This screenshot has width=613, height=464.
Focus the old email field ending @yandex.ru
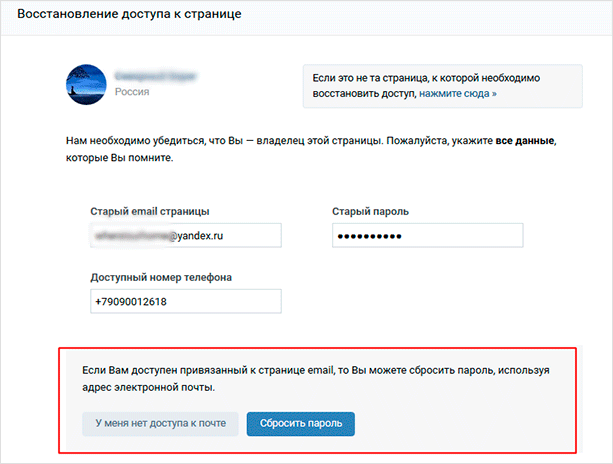tap(186, 235)
